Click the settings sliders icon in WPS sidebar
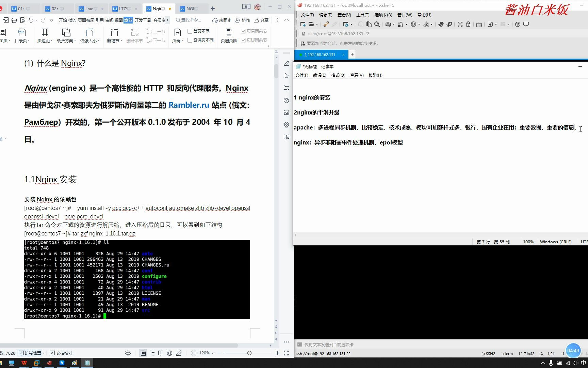This screenshot has width=588, height=368. 287,88
